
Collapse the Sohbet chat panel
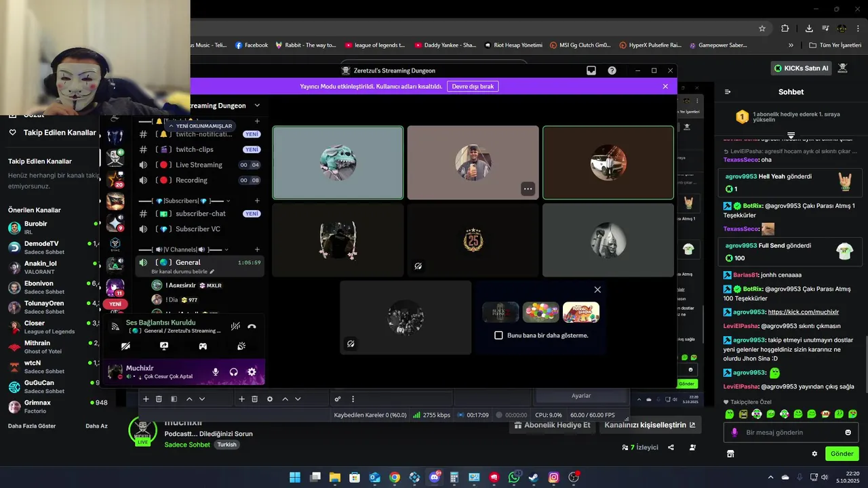tap(728, 91)
